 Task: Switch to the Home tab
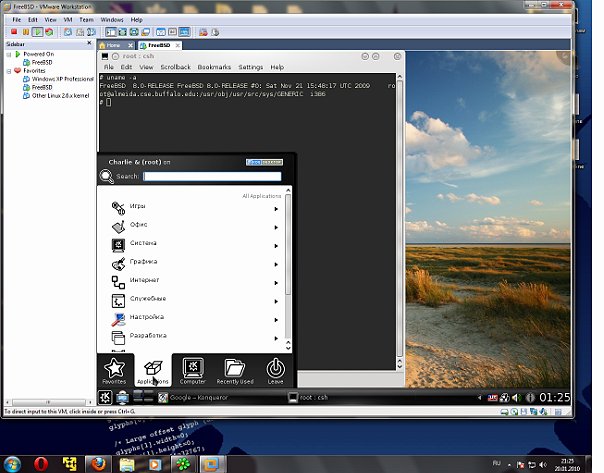point(113,45)
